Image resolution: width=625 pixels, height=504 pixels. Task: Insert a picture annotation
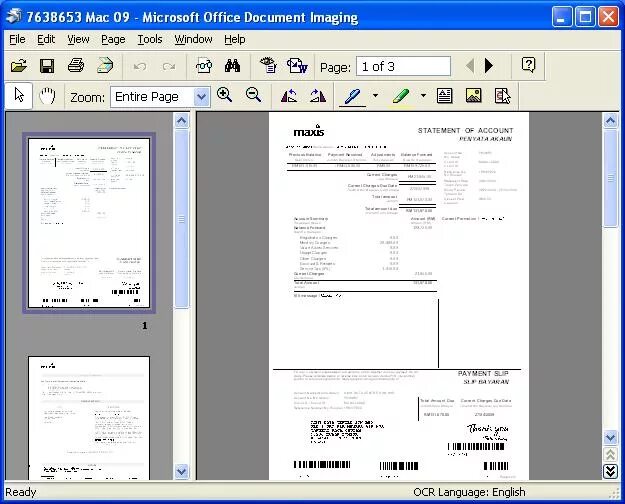click(474, 96)
